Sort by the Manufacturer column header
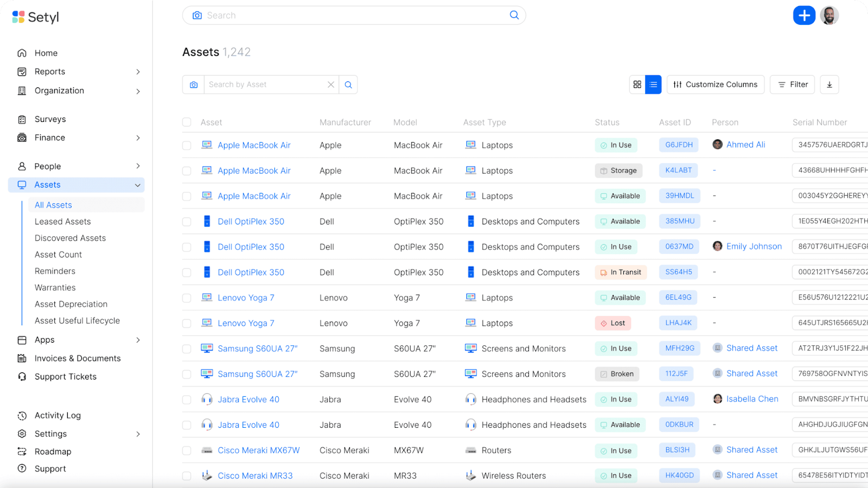 coord(345,123)
